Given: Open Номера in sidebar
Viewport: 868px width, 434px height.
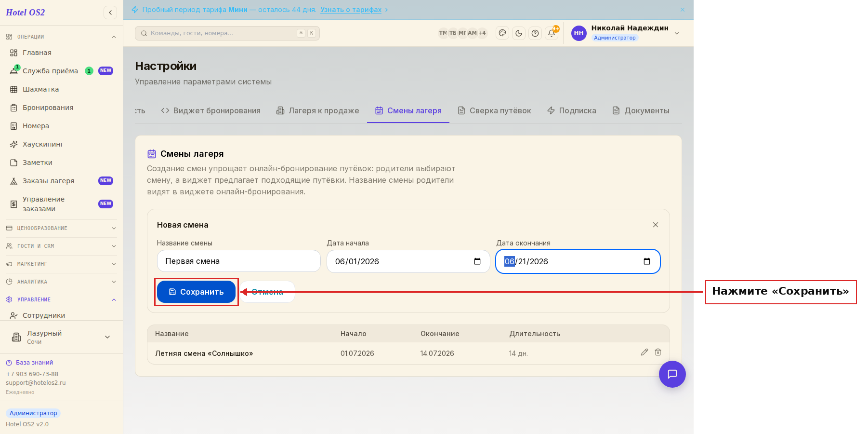Looking at the screenshot, I should 61,126.
